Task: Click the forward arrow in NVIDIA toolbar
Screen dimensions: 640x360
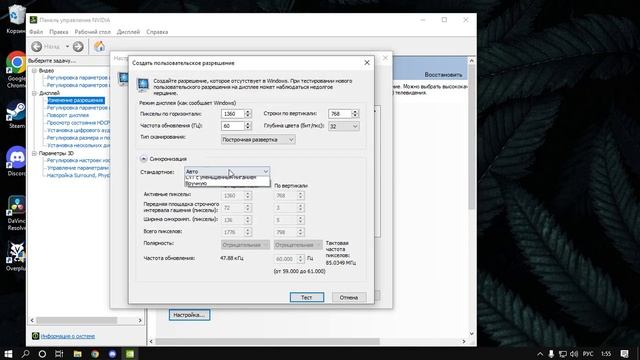Action: [x=78, y=47]
